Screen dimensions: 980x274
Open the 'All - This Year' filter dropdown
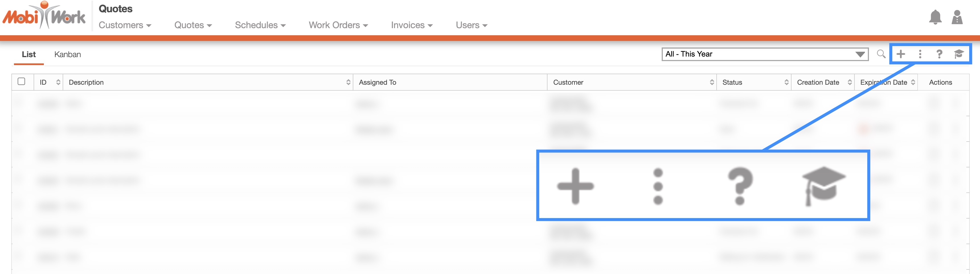[x=765, y=54]
